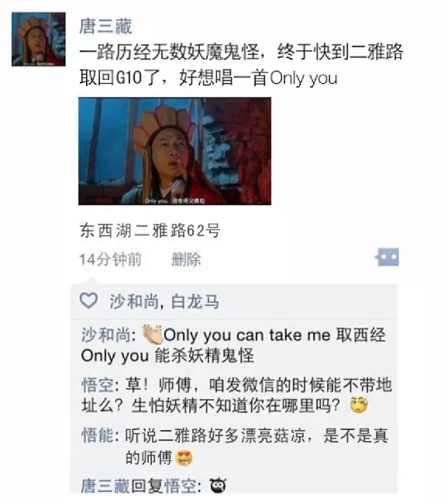This screenshot has height=499, width=448.
Task: Open 沙和尚 in the likes list
Action: (x=134, y=301)
